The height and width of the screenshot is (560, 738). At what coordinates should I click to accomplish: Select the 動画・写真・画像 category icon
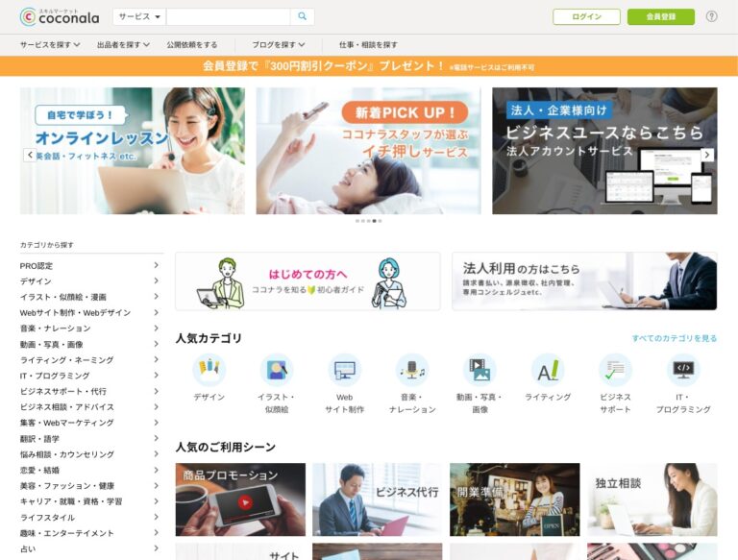point(480,370)
